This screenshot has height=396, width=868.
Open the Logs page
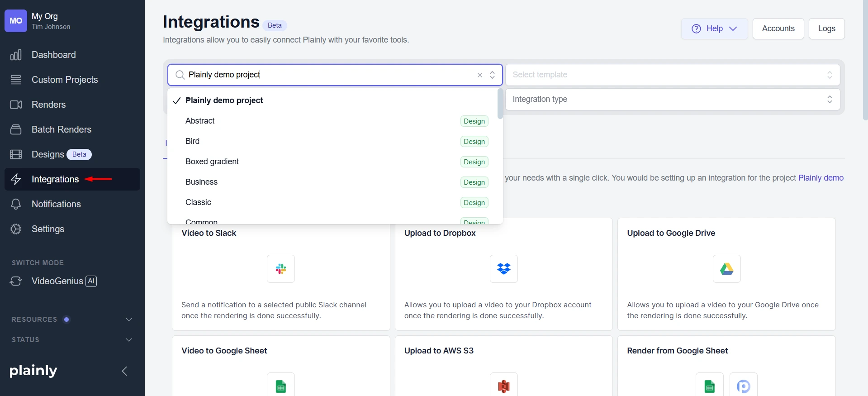(x=826, y=29)
